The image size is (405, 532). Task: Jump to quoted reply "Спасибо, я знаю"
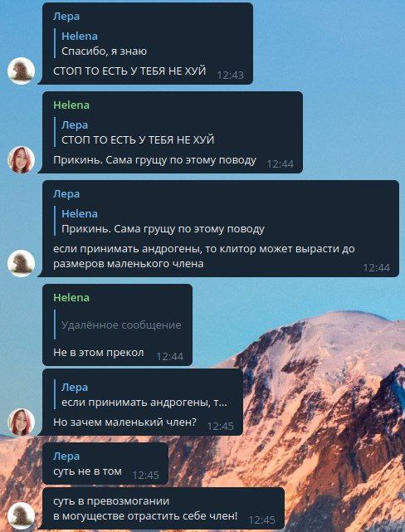104,43
